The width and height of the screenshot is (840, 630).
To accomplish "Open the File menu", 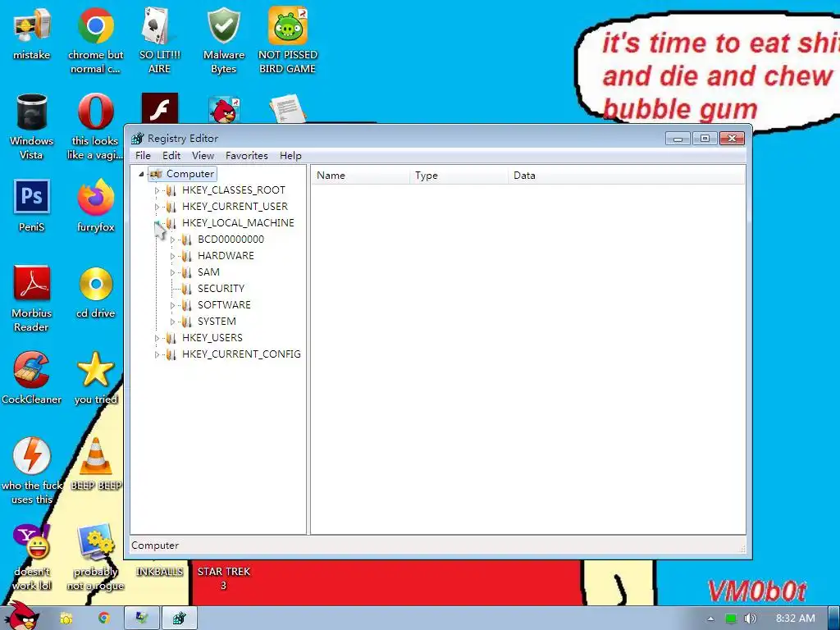I will click(143, 155).
